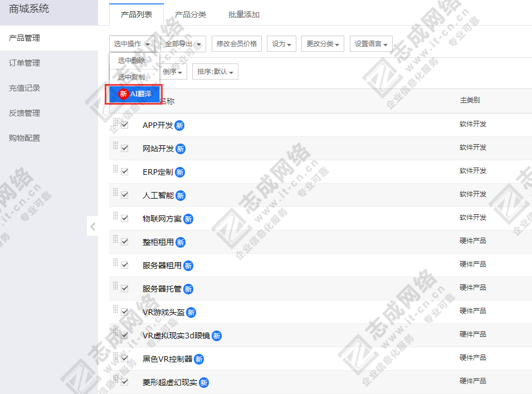Uncheck the 网站开发 checkbox
Screen dimensions: 532x394
click(x=125, y=148)
